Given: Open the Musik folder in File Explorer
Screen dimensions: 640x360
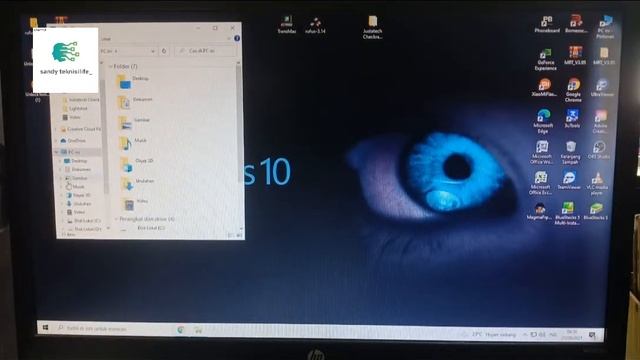Looking at the screenshot, I should tap(133, 143).
